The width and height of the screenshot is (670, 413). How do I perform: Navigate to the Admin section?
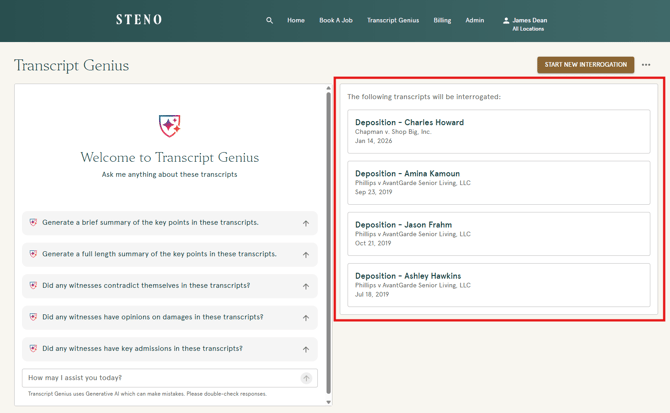475,20
